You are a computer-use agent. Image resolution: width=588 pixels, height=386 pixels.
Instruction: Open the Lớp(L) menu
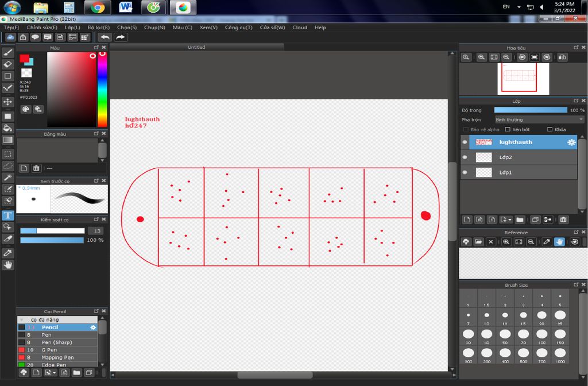tap(72, 28)
